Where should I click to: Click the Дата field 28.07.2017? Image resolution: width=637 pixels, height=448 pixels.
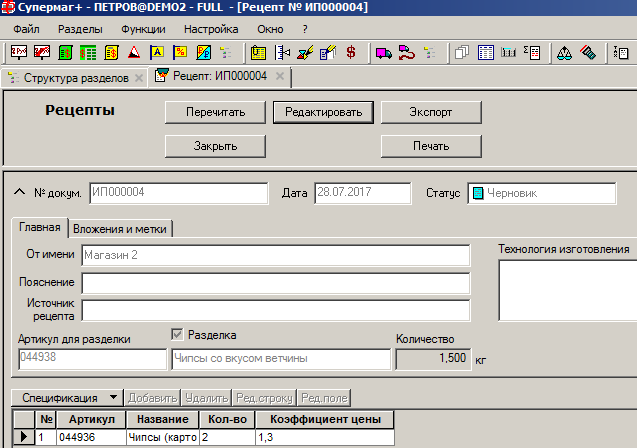pos(362,193)
